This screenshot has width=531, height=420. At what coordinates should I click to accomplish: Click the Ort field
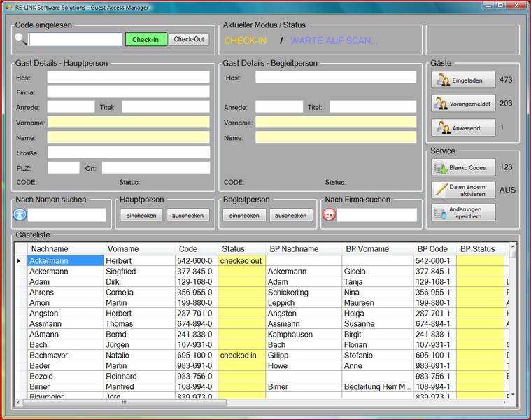(x=156, y=168)
